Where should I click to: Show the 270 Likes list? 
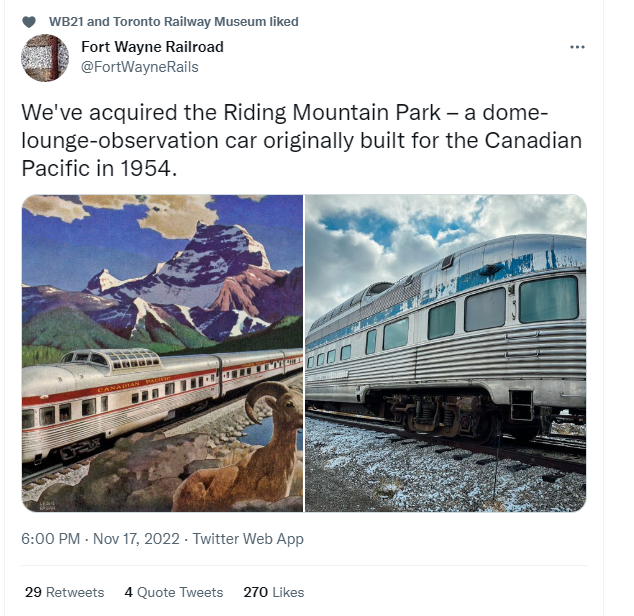273,592
